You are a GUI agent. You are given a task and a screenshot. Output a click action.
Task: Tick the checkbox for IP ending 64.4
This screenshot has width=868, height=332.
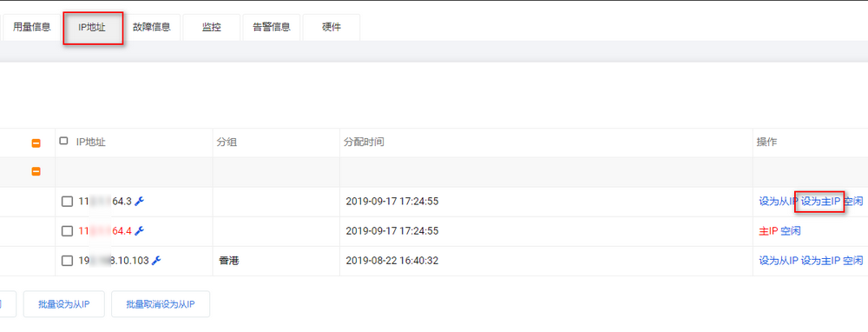coord(67,231)
